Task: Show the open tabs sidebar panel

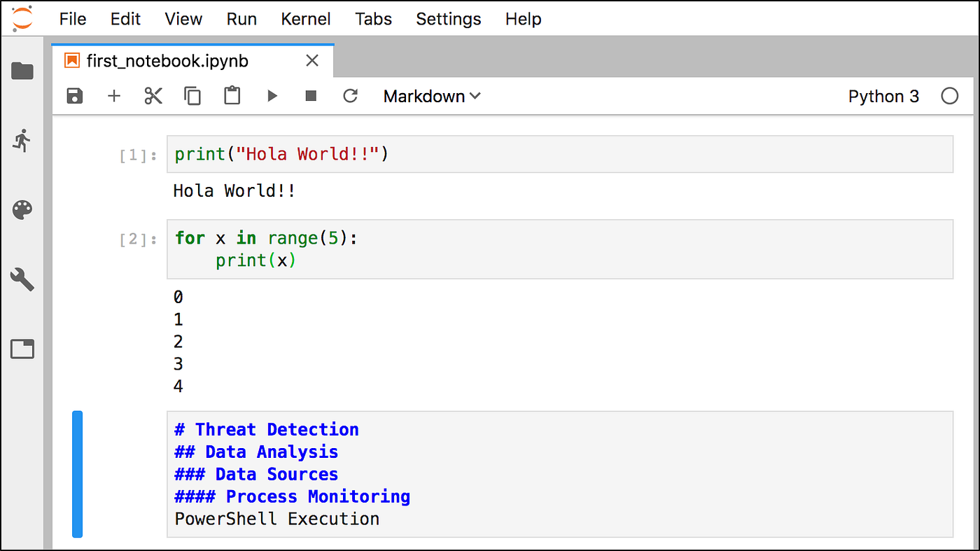Action: coord(22,349)
